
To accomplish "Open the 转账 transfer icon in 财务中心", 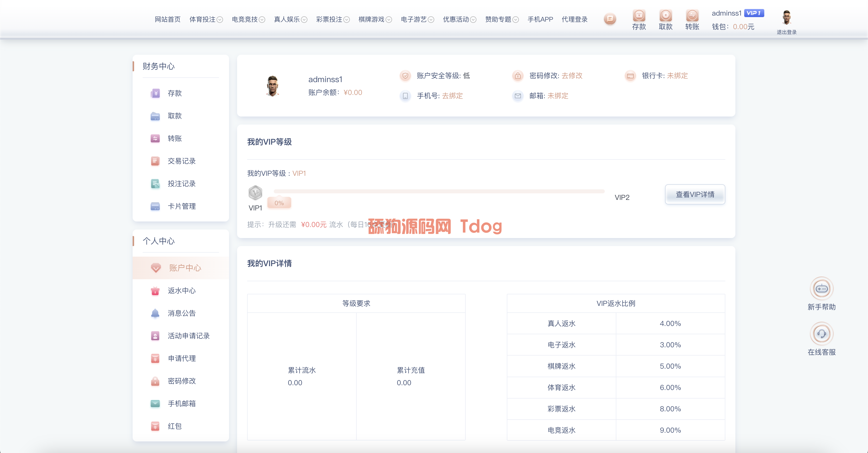I will click(x=155, y=138).
